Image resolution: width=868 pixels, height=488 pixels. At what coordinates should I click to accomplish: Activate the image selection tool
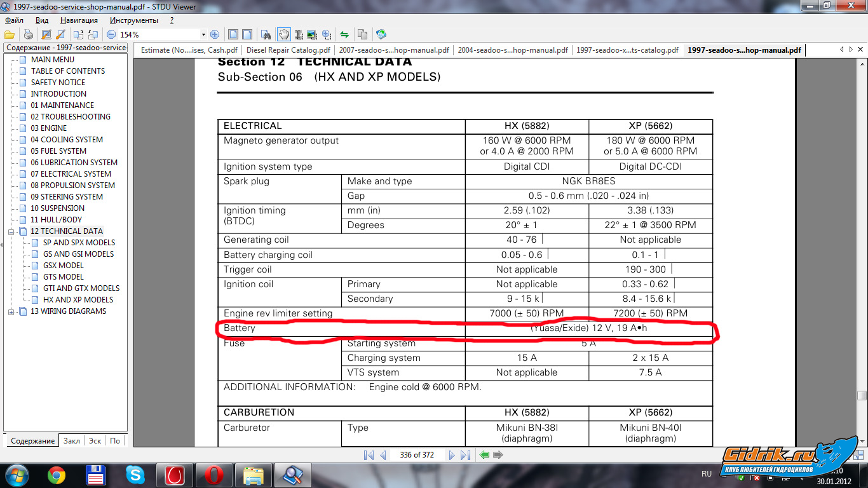[x=312, y=34]
